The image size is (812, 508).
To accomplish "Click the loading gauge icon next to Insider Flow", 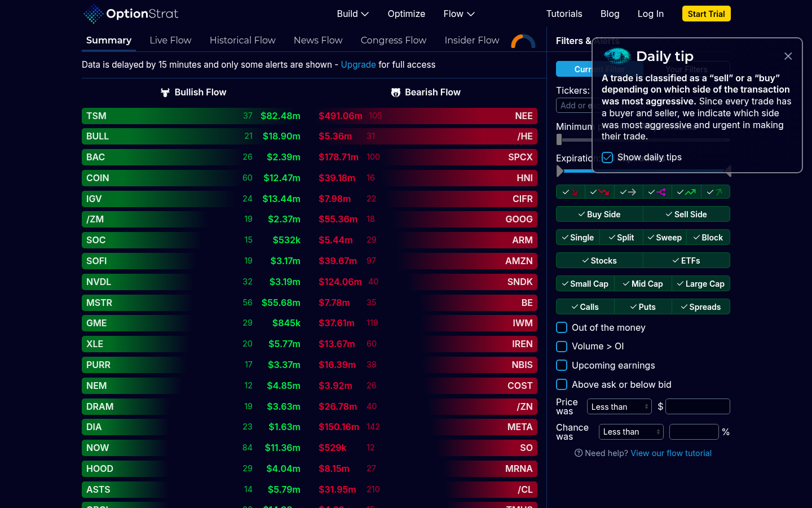I will click(523, 41).
